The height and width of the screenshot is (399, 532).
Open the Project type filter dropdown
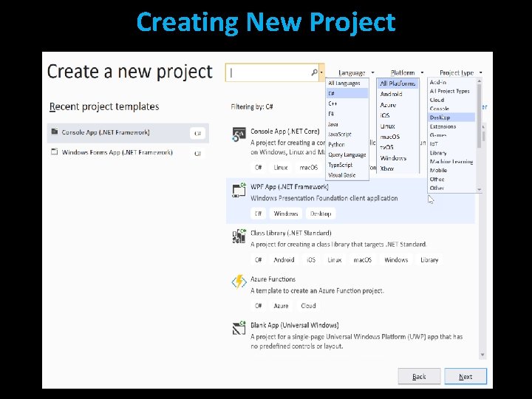click(460, 72)
